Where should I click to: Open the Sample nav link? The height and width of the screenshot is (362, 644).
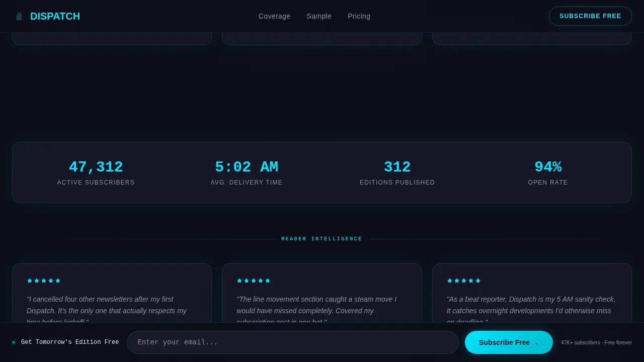(x=319, y=16)
